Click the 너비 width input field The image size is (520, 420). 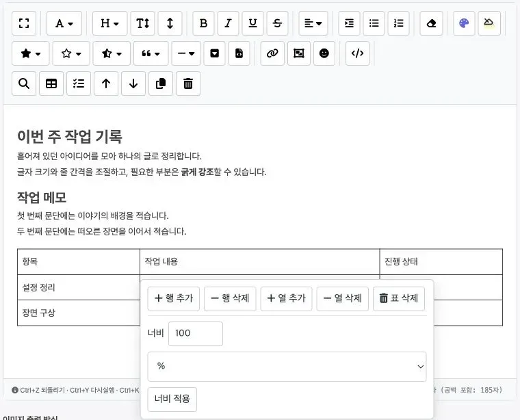point(196,334)
